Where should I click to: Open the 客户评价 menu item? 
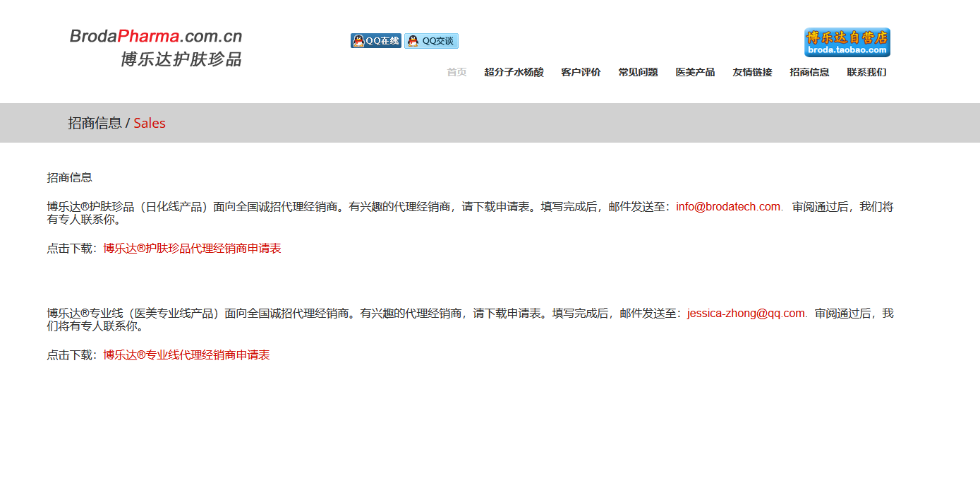581,72
